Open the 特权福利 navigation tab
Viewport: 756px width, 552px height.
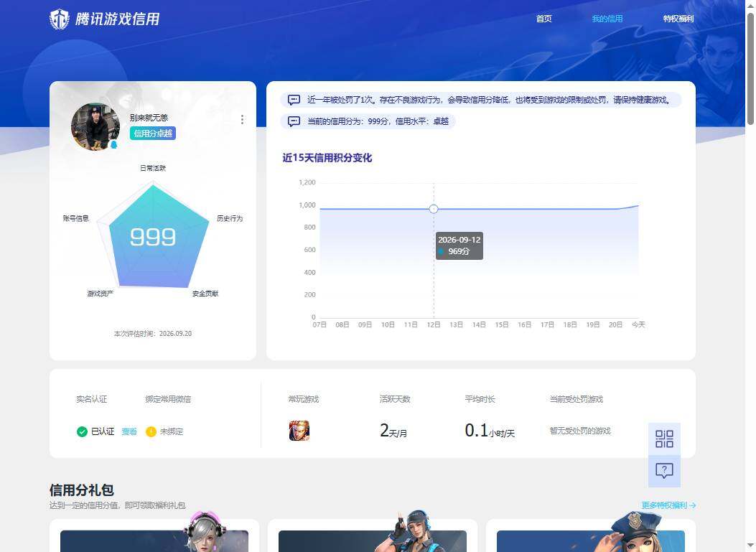[x=678, y=19]
